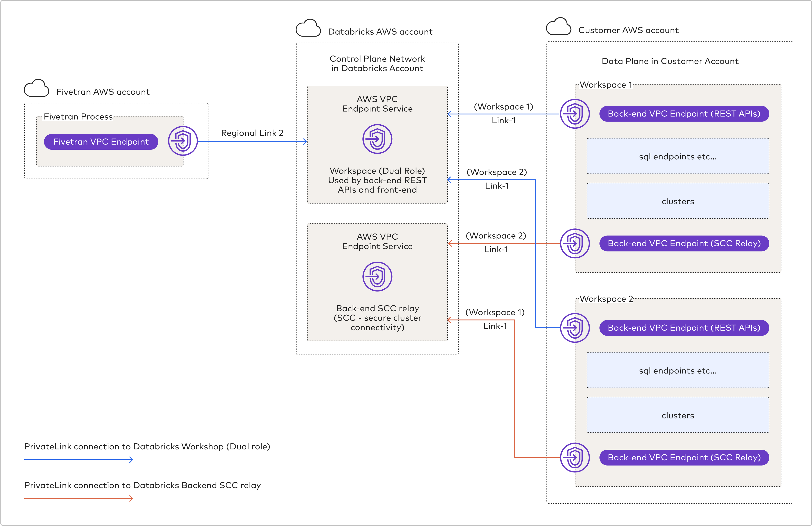Click blue (Workspace 2) Link-1 label
The width and height of the screenshot is (812, 526).
[497, 179]
